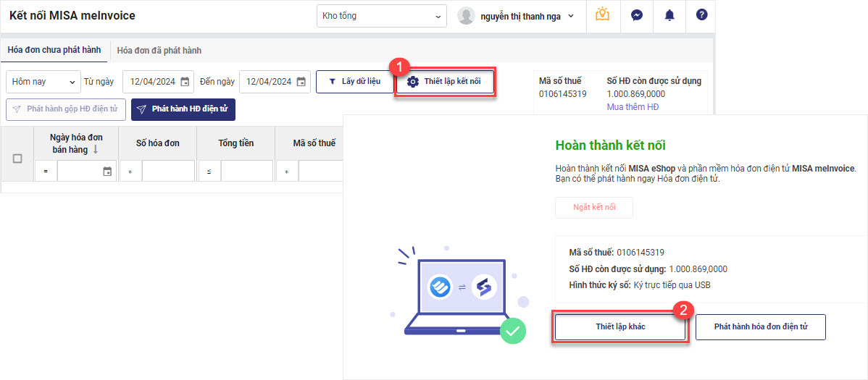The height and width of the screenshot is (380, 868).
Task: Switch to Hóa đơn chưa phát hành tab
Action: (x=54, y=50)
